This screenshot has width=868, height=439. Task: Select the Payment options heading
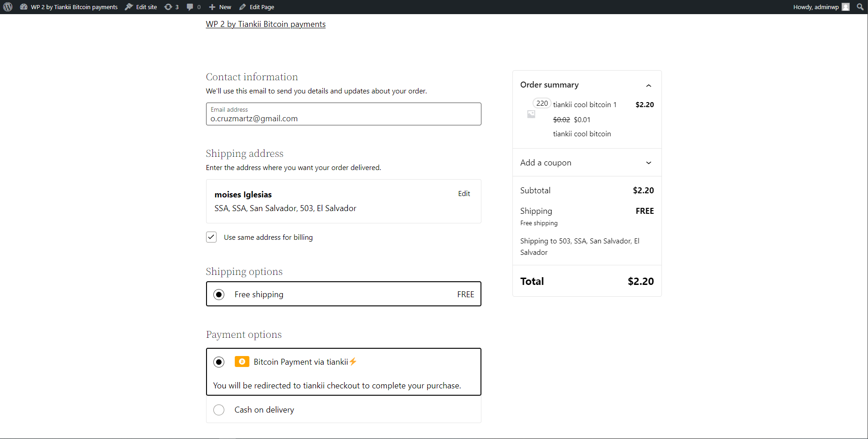click(x=244, y=335)
